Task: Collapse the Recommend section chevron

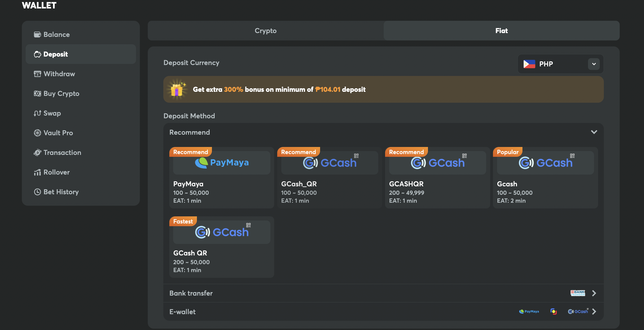Action: 594,132
